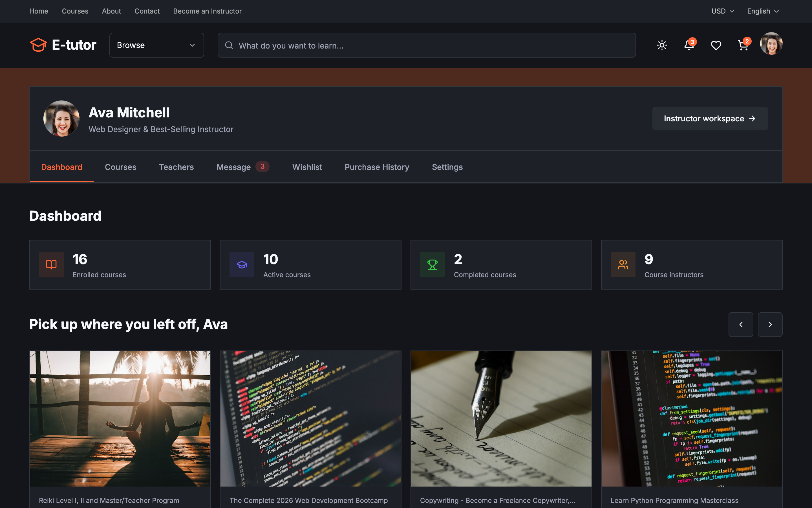
Task: Open the Message tab
Action: (242, 167)
